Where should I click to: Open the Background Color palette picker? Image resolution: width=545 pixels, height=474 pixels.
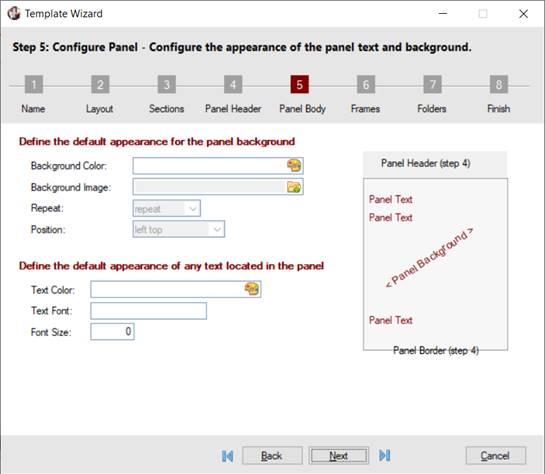[x=294, y=165]
